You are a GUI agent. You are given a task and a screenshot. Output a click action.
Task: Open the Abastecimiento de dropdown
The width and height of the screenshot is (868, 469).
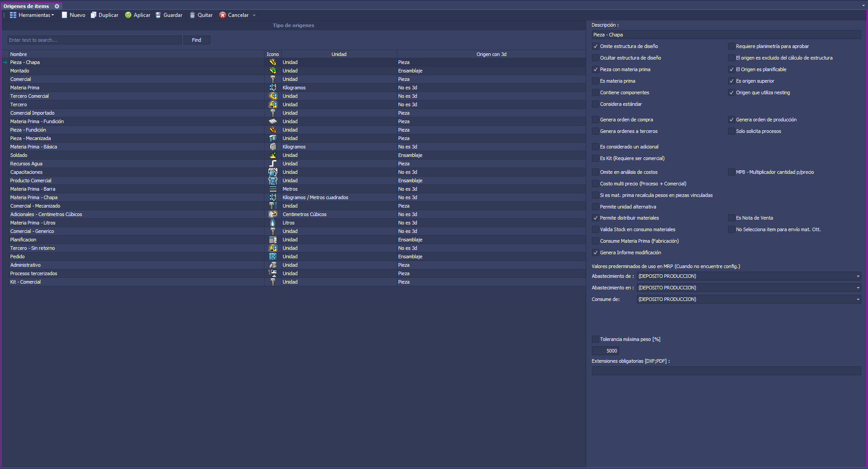858,276
